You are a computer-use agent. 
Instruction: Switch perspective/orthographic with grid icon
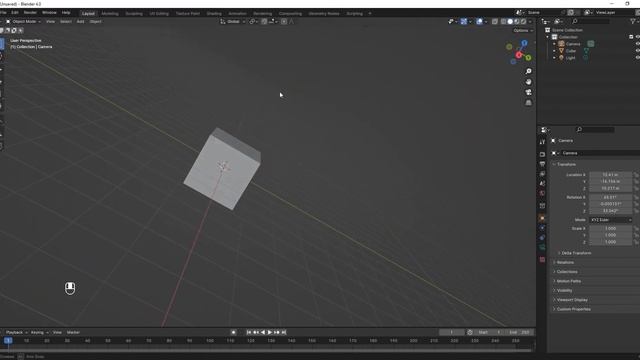point(529,103)
